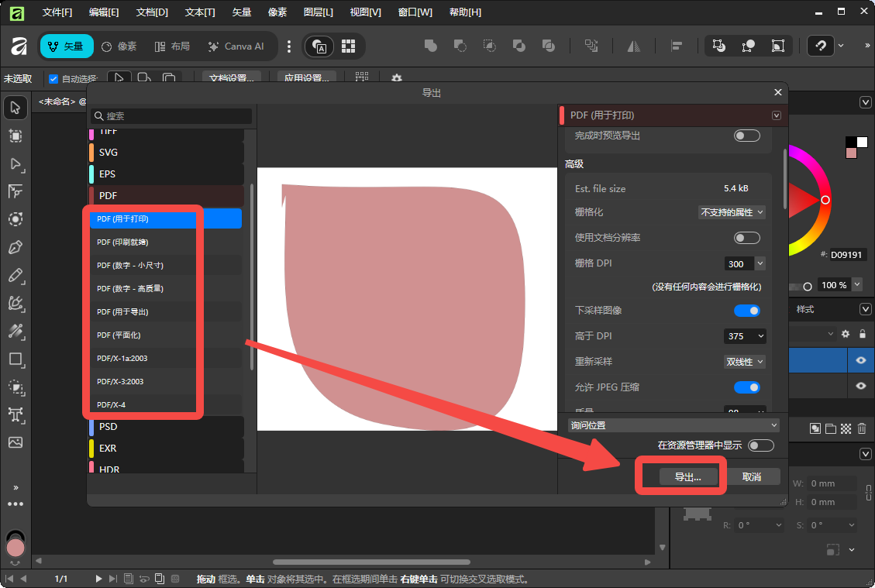Click the snapping magnet icon

pos(821,46)
